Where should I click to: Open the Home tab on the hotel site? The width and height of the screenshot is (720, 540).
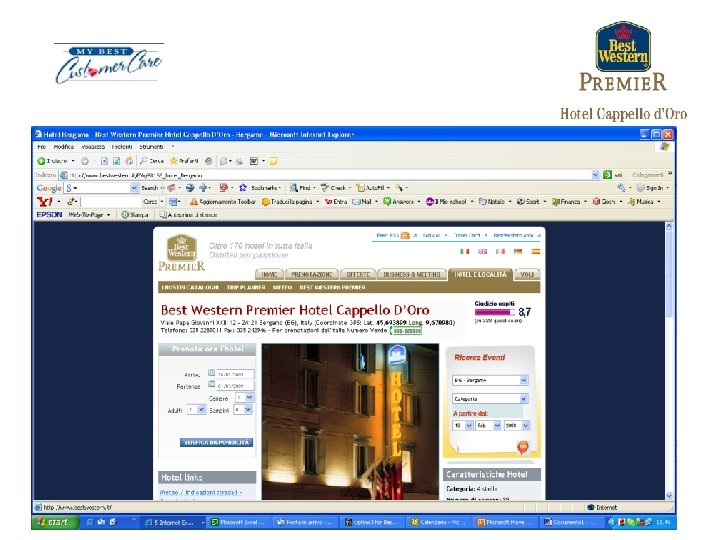tap(269, 274)
